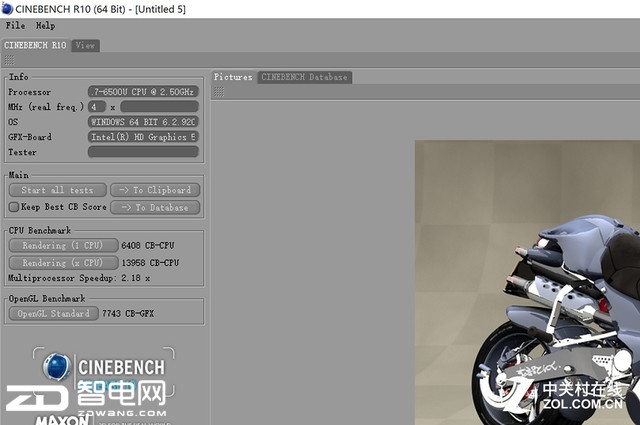Select the Pictures tab

pos(233,77)
